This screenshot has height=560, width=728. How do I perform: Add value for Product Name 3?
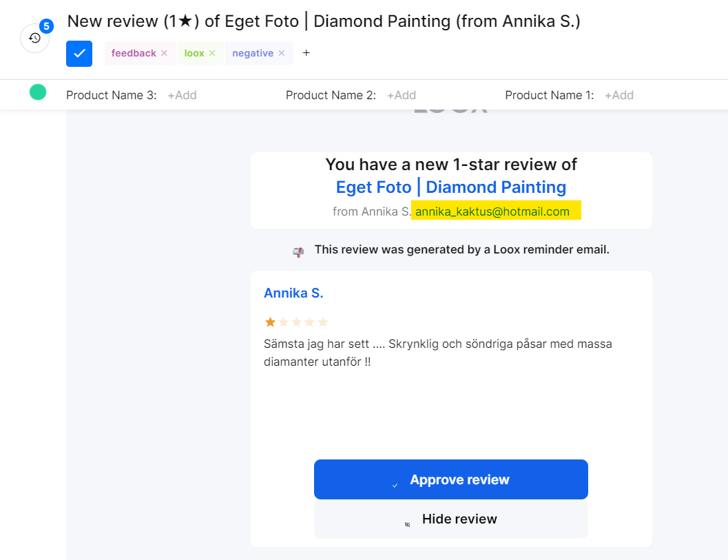pyautogui.click(x=182, y=95)
